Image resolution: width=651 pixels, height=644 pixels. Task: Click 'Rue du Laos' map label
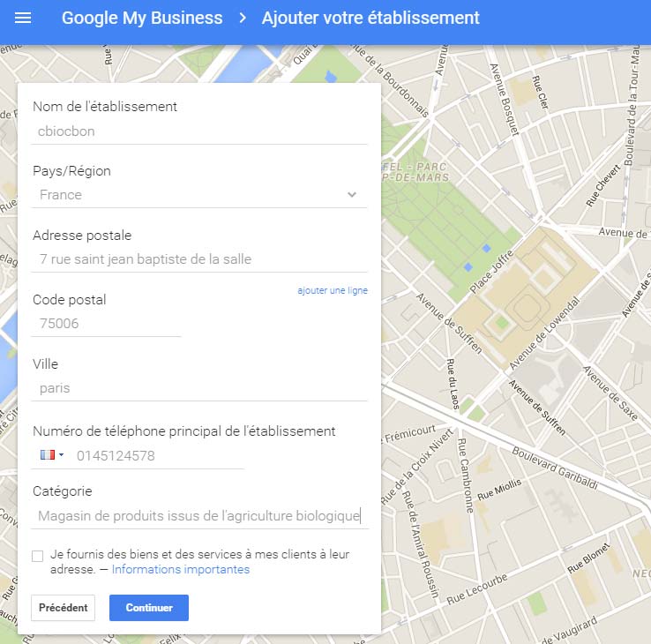point(453,384)
